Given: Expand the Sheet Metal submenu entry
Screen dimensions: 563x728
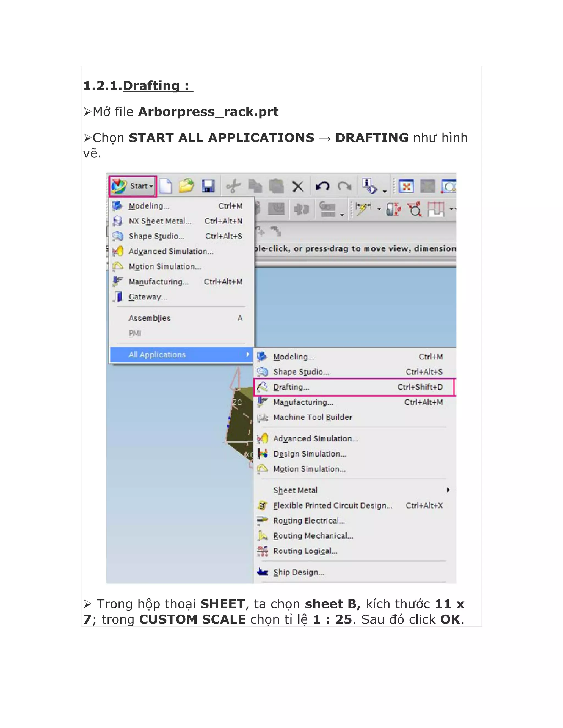Looking at the screenshot, I should point(355,490).
